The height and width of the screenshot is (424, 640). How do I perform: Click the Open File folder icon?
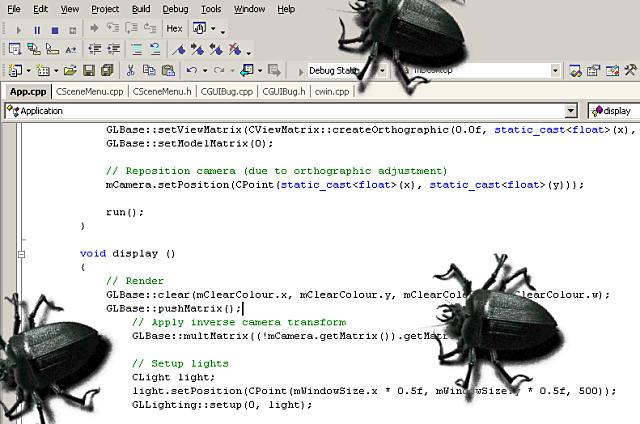[70, 71]
